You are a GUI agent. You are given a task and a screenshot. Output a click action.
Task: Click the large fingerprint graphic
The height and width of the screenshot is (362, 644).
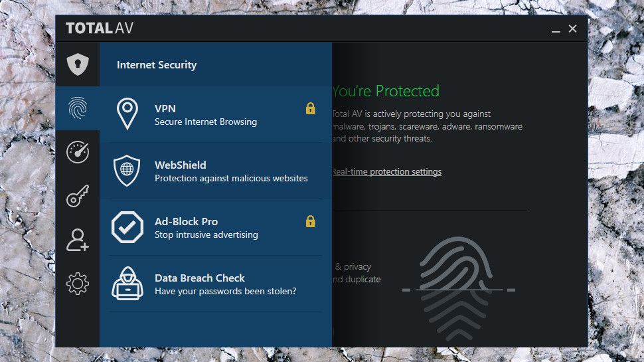pos(457,288)
